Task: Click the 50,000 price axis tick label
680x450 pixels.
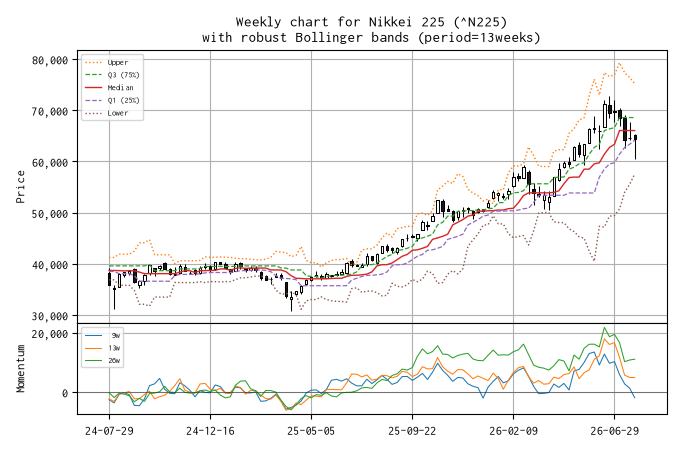Action: (x=50, y=214)
